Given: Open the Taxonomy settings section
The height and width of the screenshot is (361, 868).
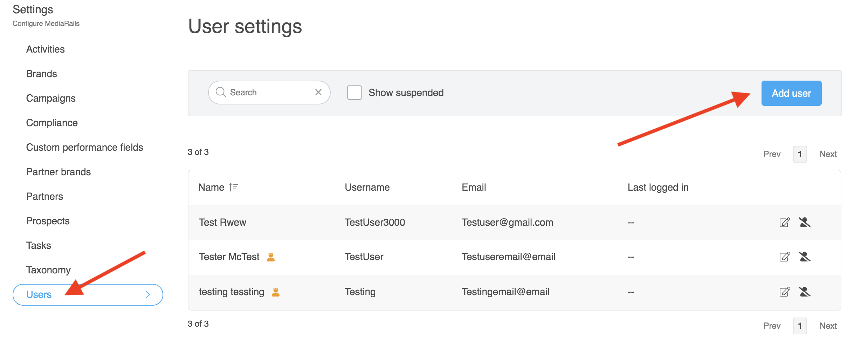Looking at the screenshot, I should (48, 270).
